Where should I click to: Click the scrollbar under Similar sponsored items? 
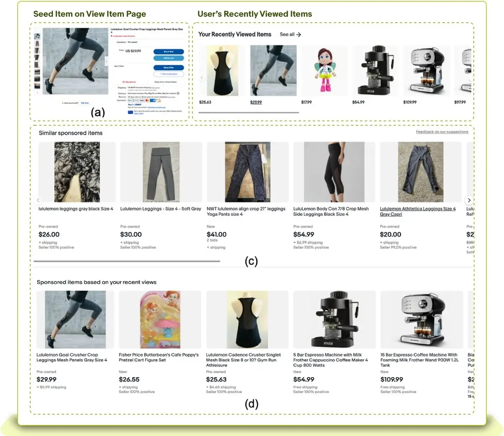pos(127,261)
